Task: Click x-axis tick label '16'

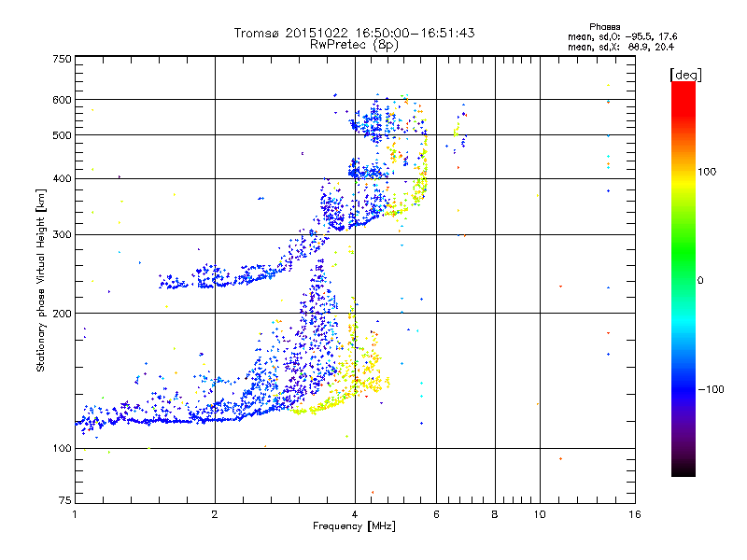Action: (x=635, y=514)
